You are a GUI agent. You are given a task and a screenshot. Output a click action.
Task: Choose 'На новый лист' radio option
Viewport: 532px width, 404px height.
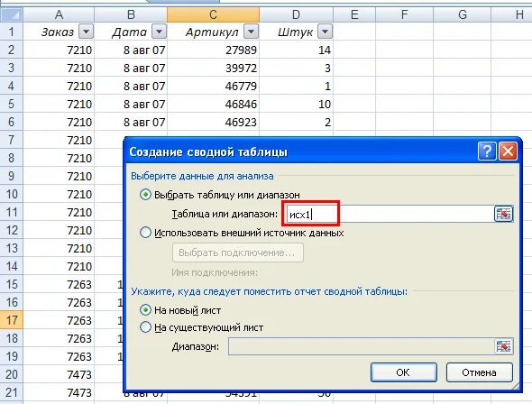click(145, 310)
